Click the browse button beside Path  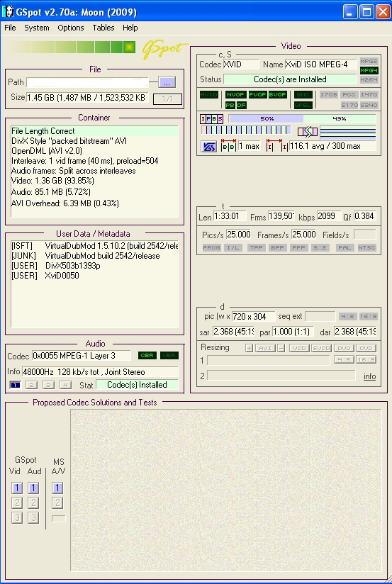click(167, 82)
